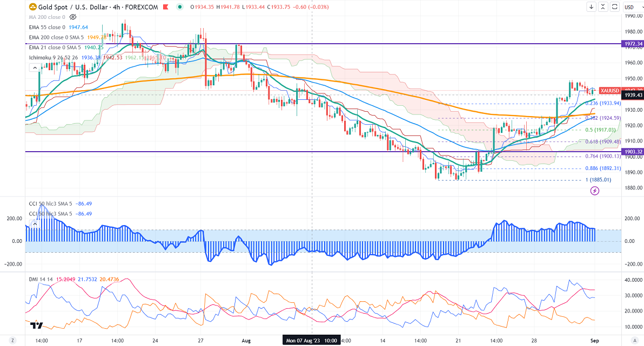The width and height of the screenshot is (644, 346).
Task: Click the Mon 07 Aug '23 10:00 date label
Action: click(311, 341)
